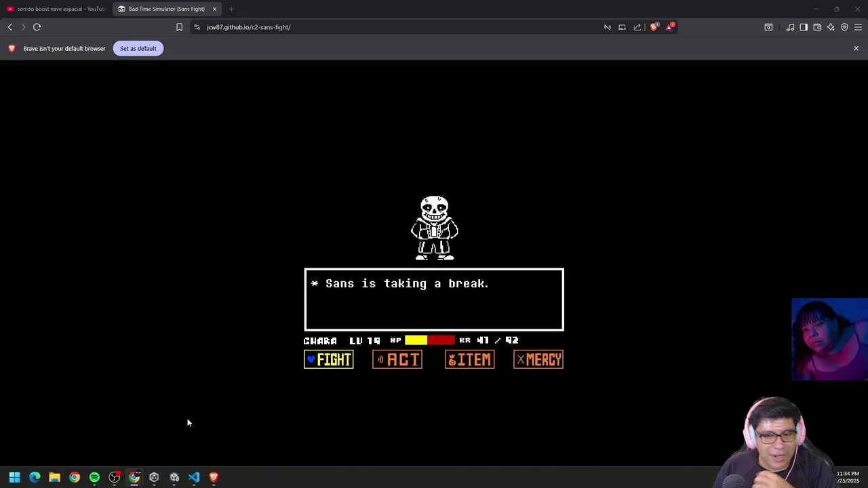Open the Brave Rewards triangle icon
The height and width of the screenshot is (488, 868).
point(670,27)
